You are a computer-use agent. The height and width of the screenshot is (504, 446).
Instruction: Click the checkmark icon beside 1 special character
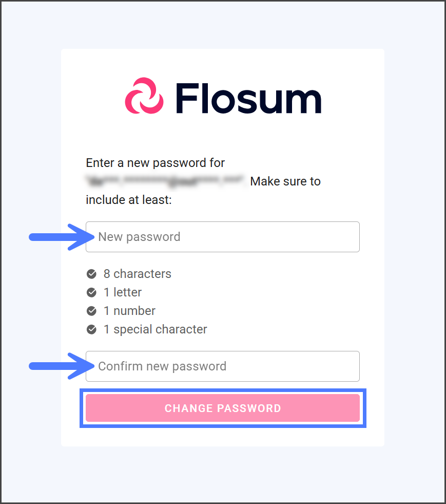[92, 329]
